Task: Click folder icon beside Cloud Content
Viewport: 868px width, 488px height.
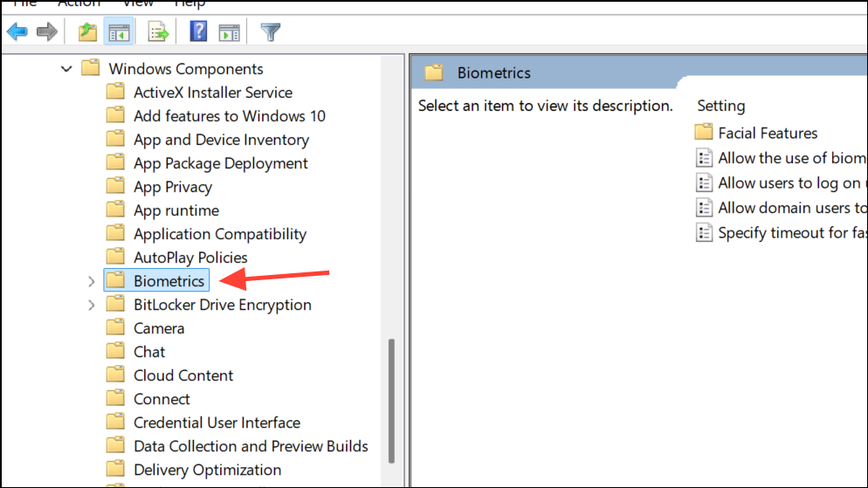Action: coord(115,375)
